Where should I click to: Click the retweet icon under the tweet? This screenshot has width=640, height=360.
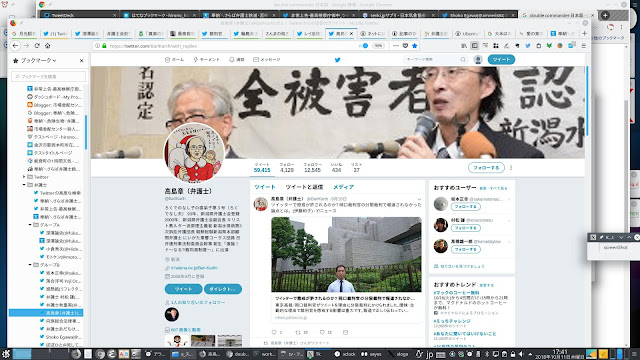(298, 332)
